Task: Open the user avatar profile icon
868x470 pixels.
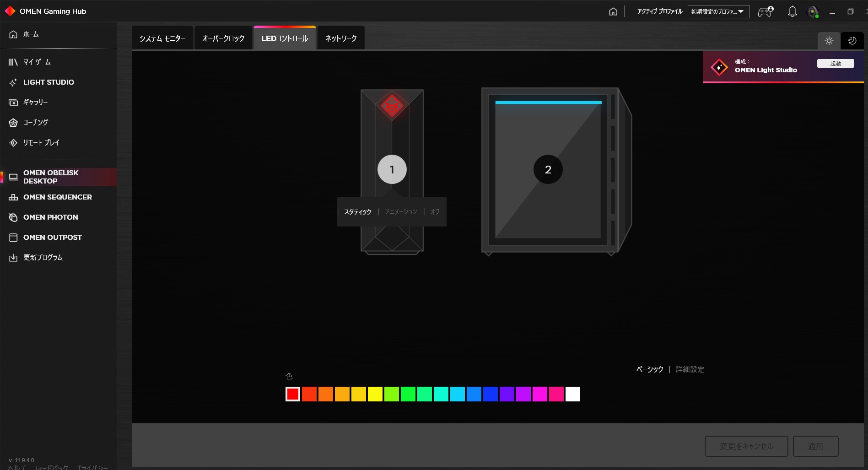Action: (x=813, y=12)
